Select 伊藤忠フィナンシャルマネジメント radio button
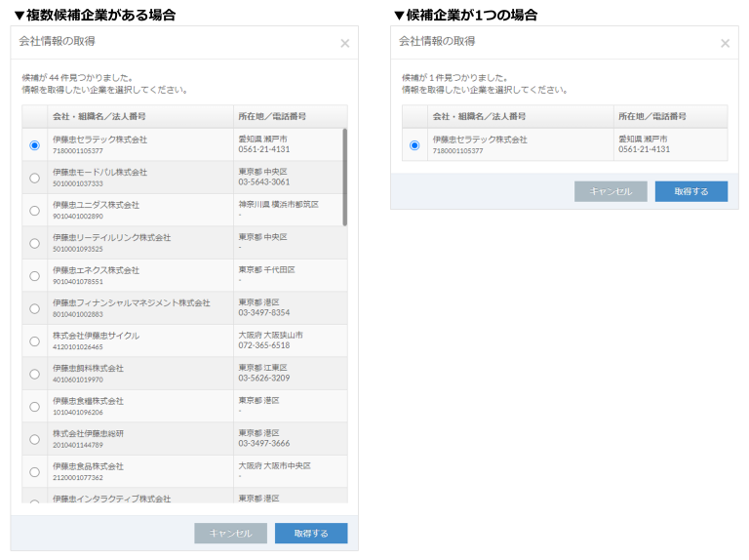This screenshot has height=560, width=749. [x=34, y=308]
